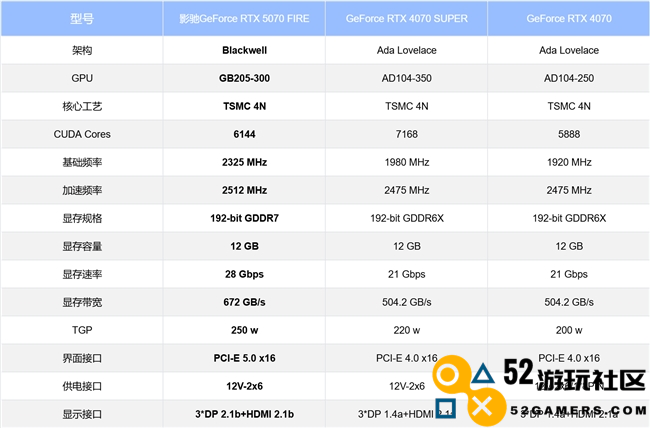This screenshot has width=650, height=428.
Task: Select the "AD104-250" cell
Action: [569, 78]
